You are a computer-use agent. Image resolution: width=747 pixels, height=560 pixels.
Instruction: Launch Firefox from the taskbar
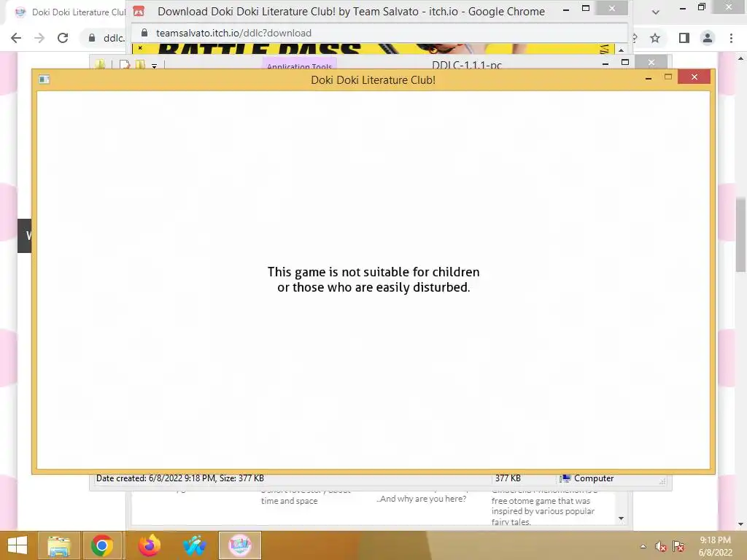point(149,545)
